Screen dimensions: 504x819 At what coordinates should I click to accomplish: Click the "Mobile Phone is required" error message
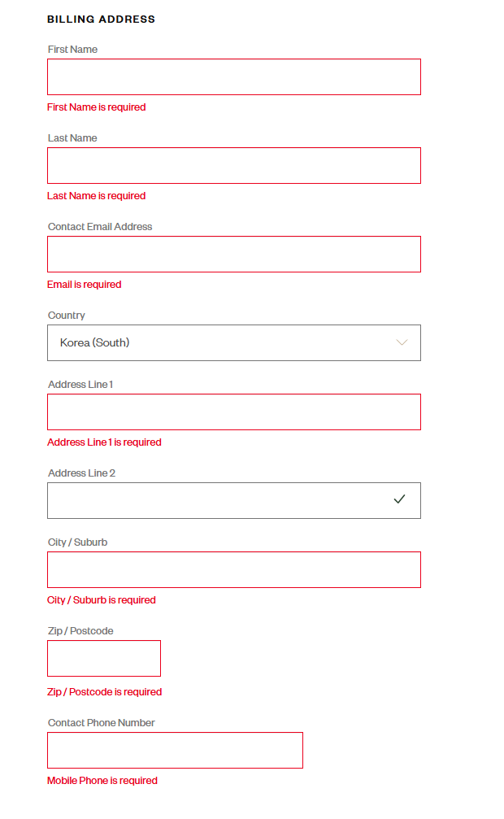tap(102, 781)
